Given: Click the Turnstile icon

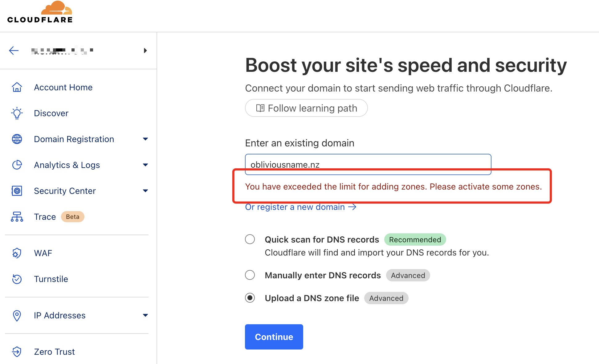Looking at the screenshot, I should pyautogui.click(x=17, y=279).
